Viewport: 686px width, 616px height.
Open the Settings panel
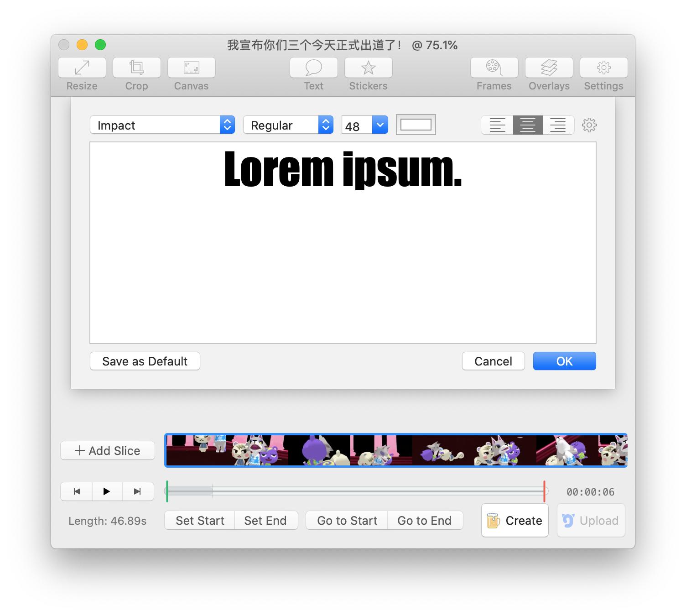[603, 73]
